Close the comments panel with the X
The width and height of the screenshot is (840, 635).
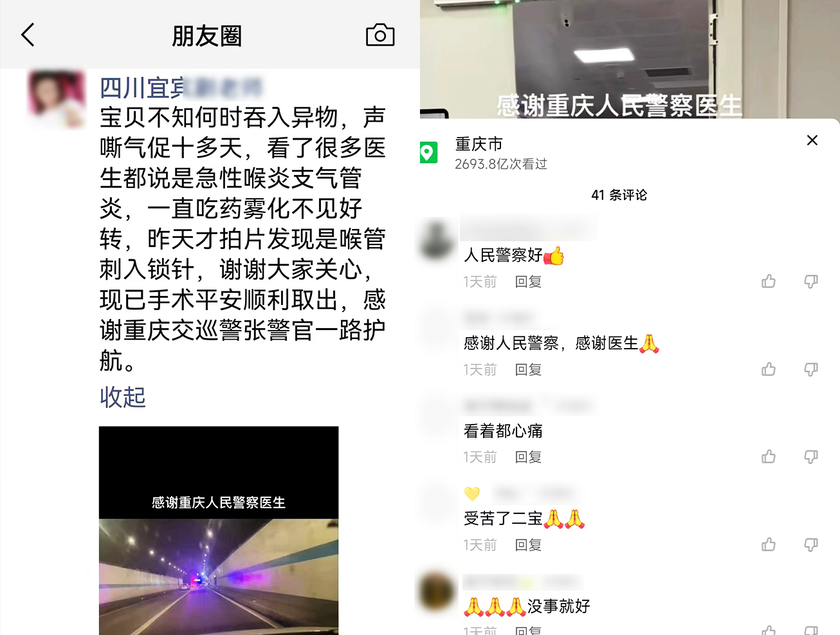[x=812, y=140]
